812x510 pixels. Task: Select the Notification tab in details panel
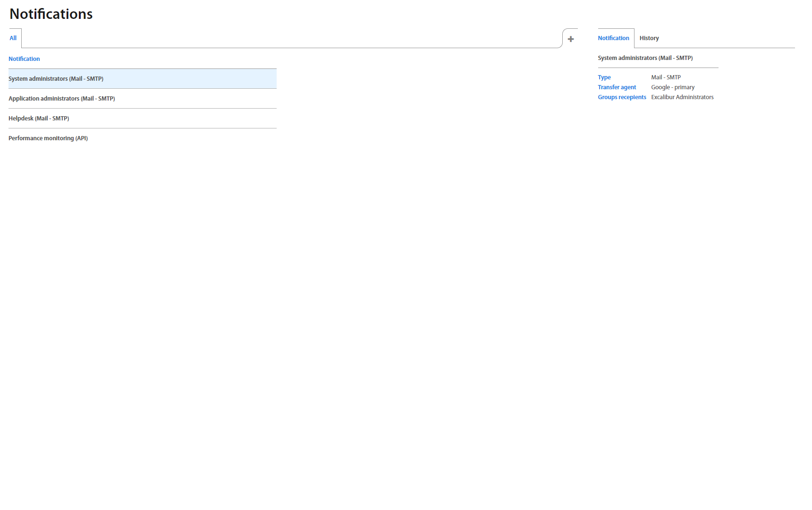[x=613, y=38]
